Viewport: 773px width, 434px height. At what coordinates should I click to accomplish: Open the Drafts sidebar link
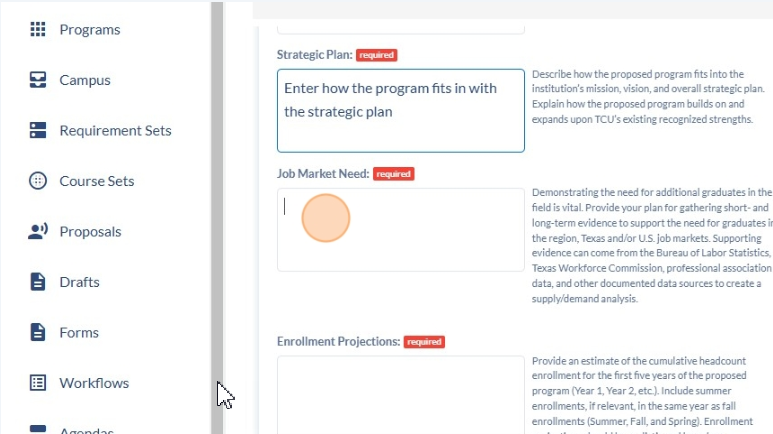[79, 282]
